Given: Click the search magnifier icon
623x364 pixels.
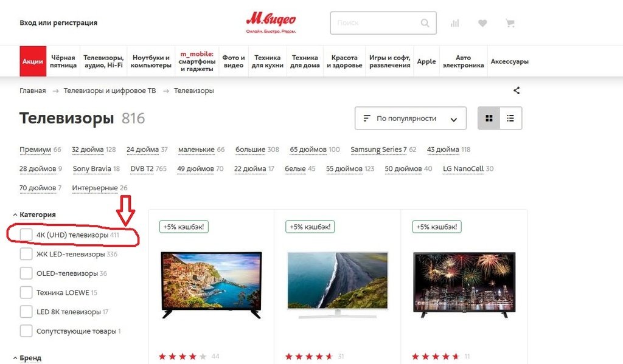Looking at the screenshot, I should click(x=425, y=23).
